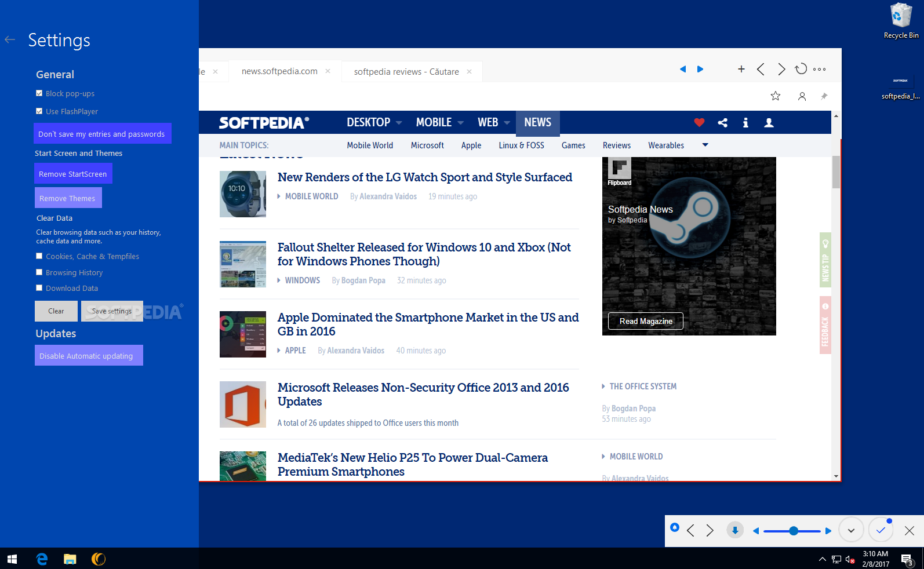Open new tab with plus icon
The width and height of the screenshot is (924, 569).
click(x=741, y=69)
